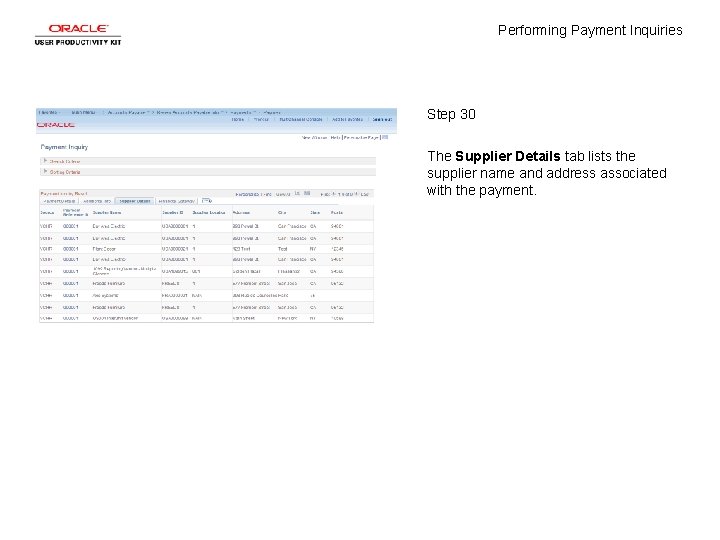720x540 pixels.
Task: Open the Worklist link
Action: pos(261,119)
